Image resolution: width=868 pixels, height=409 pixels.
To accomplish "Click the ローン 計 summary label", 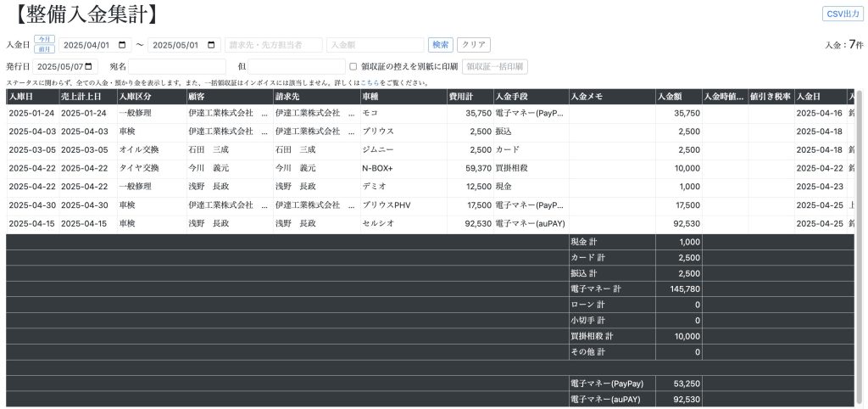I will (612, 305).
